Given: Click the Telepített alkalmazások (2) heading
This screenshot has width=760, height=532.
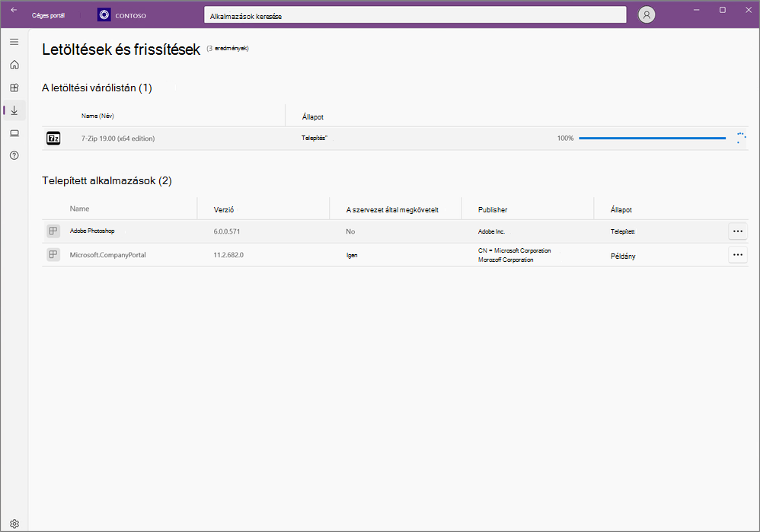Looking at the screenshot, I should (x=107, y=180).
